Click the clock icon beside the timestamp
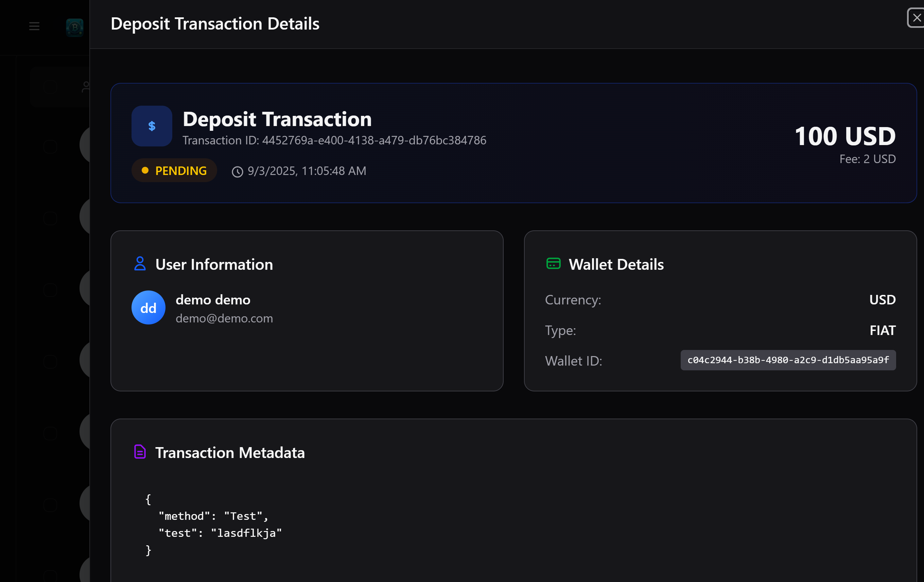Image resolution: width=924 pixels, height=582 pixels. point(237,172)
